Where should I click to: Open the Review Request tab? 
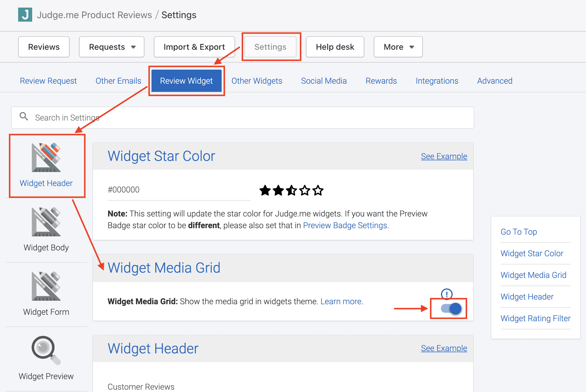(x=48, y=81)
